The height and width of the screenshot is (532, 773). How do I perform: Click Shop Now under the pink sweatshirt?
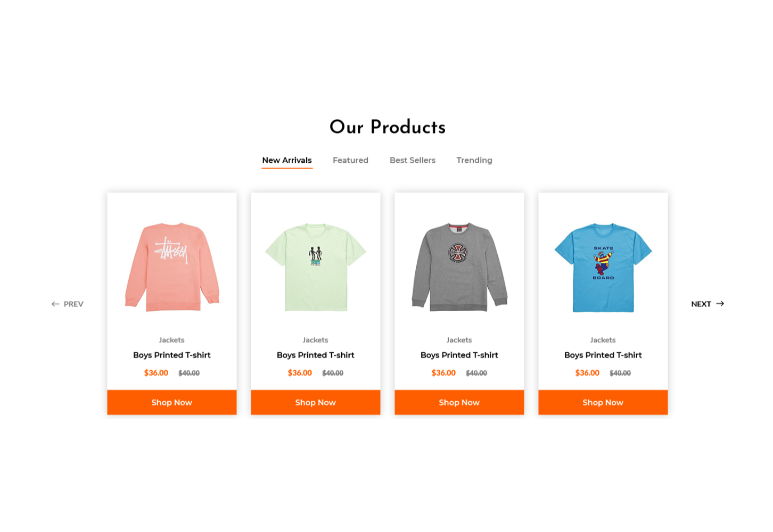coord(172,403)
